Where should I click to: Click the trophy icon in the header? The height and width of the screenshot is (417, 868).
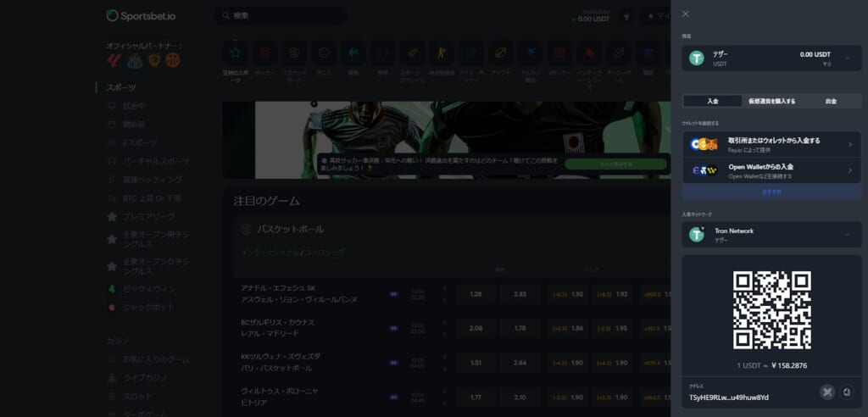[x=626, y=17]
